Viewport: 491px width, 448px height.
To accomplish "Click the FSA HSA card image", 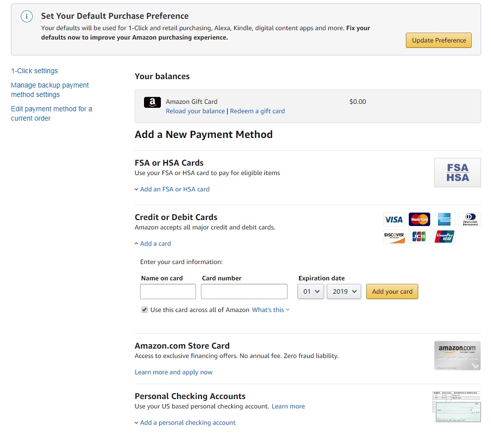I will [x=457, y=173].
